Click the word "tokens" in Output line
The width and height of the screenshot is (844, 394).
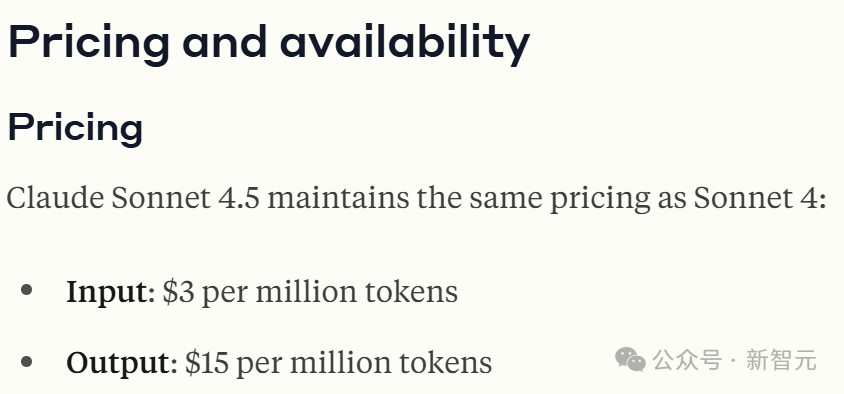click(x=446, y=362)
